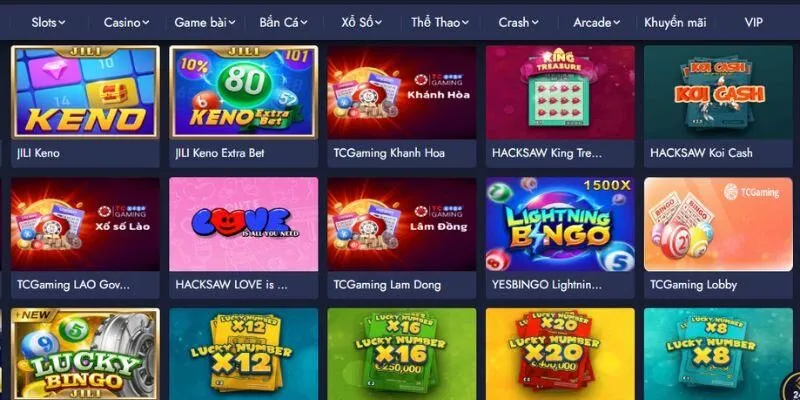Select HACKSAW King Treasure scratch card

(x=560, y=92)
